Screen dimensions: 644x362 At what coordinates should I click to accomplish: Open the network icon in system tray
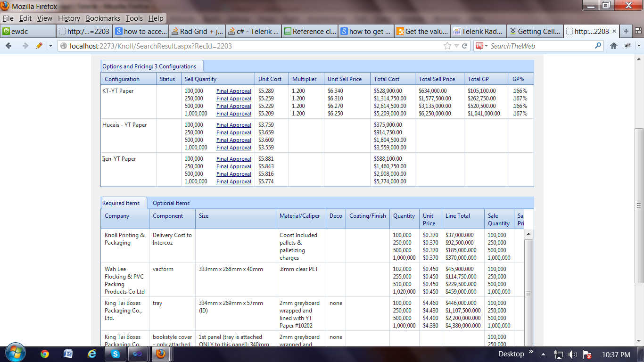pyautogui.click(x=559, y=354)
